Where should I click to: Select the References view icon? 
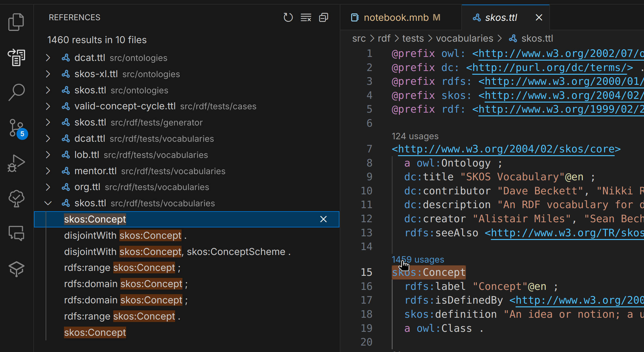click(16, 58)
